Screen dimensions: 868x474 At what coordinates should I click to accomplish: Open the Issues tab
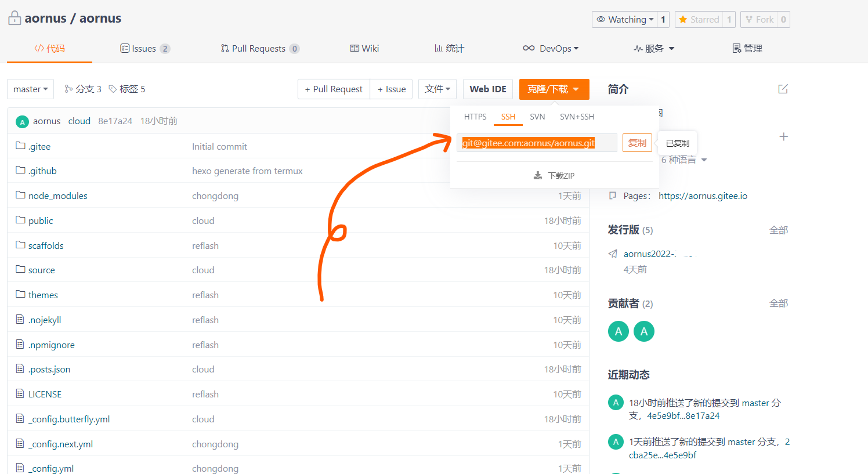click(144, 49)
